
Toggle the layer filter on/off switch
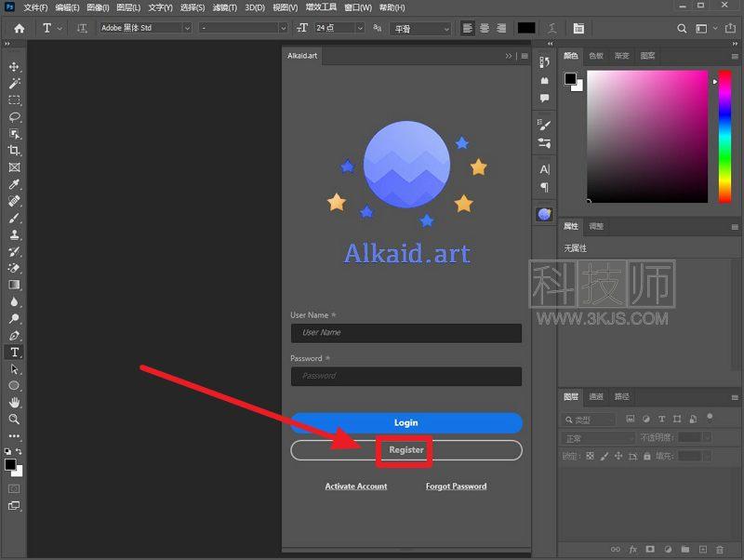(710, 417)
